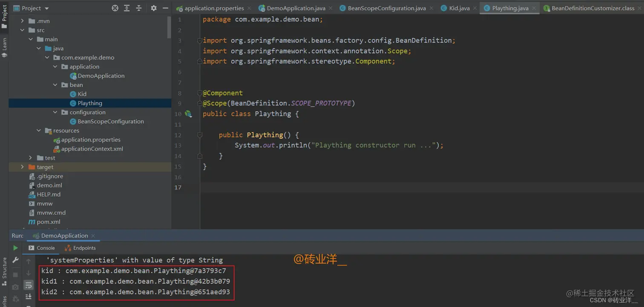Place cursor on empty line 17
644x307 pixels.
422,187
